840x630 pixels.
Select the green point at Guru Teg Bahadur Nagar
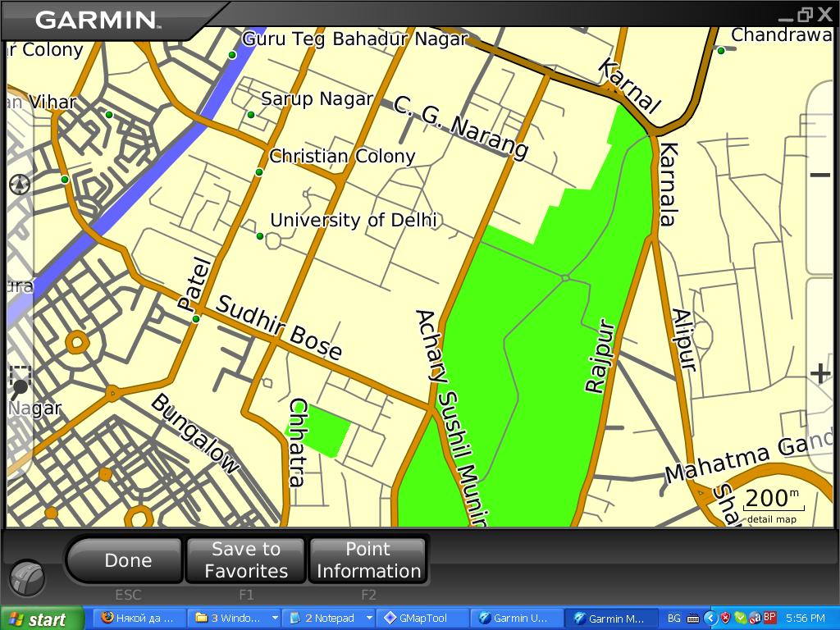click(x=232, y=55)
